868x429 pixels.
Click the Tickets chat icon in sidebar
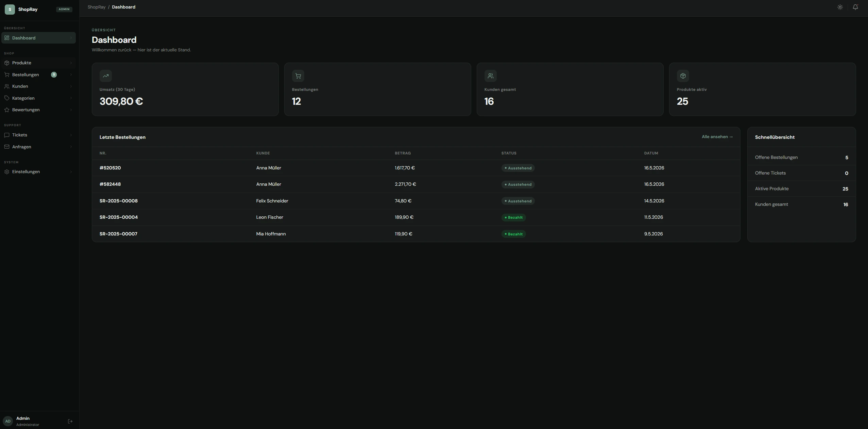coord(7,135)
